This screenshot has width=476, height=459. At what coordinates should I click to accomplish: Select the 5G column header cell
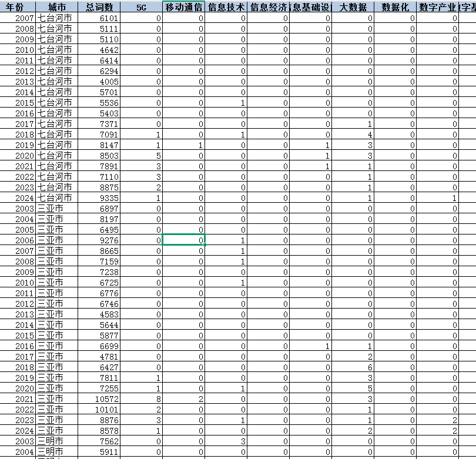click(141, 7)
